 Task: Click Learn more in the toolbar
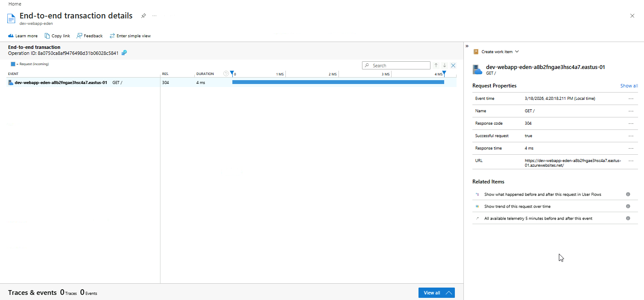click(x=23, y=36)
